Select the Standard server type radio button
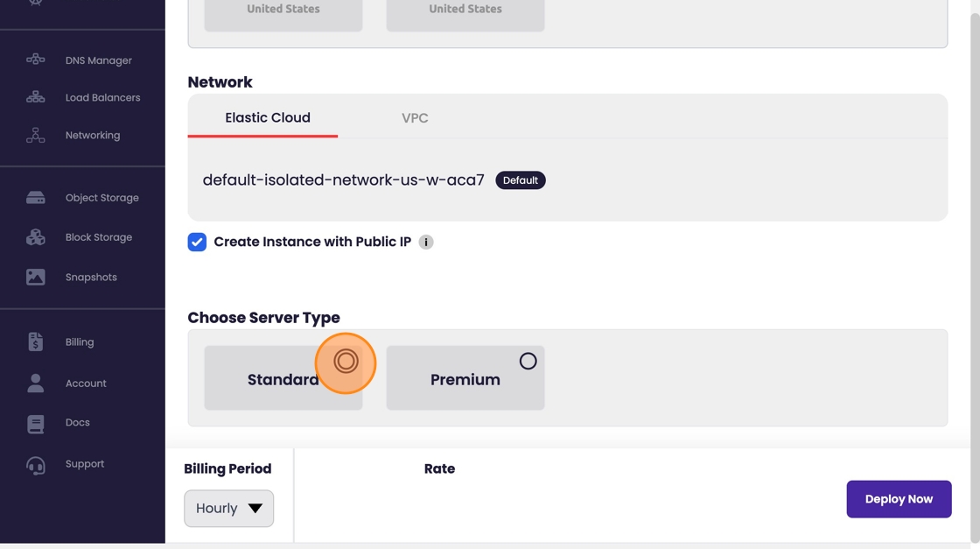 (346, 361)
